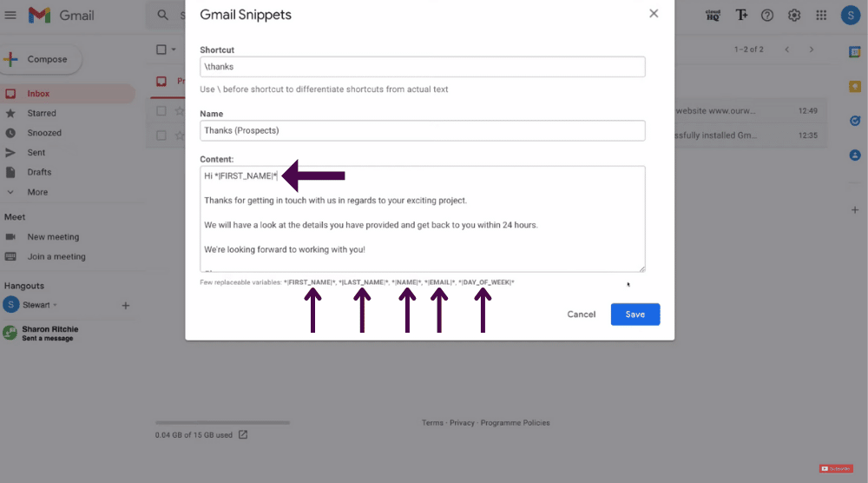Open the Gmail main menu hamburger icon
868x483 pixels.
[10, 15]
